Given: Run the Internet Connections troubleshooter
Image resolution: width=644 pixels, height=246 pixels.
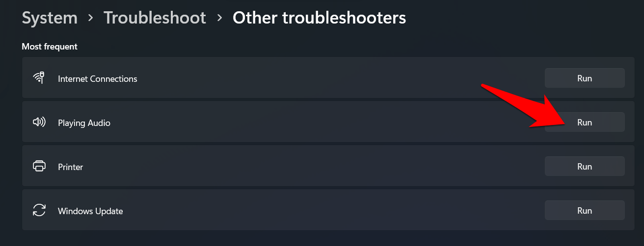Looking at the screenshot, I should coord(584,78).
